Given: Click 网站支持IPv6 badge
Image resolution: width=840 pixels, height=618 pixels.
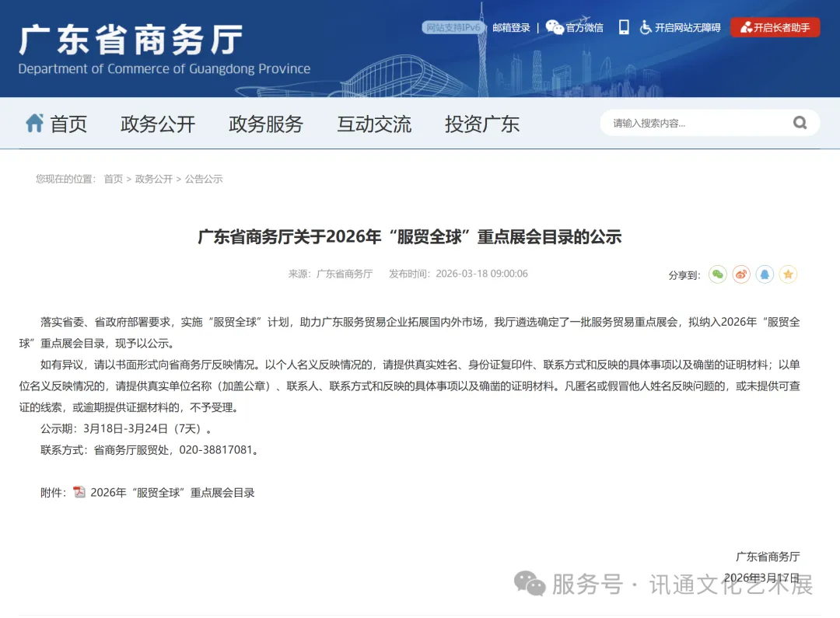Looking at the screenshot, I should coord(453,27).
